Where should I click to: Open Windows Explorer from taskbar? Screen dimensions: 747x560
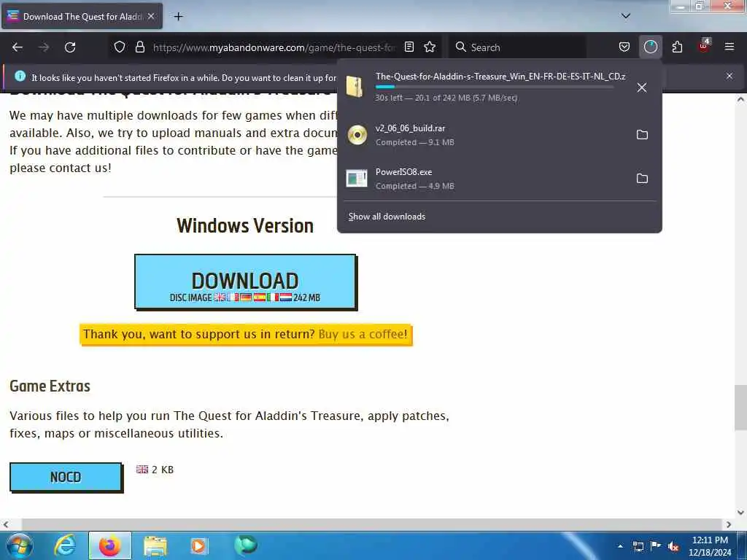click(155, 546)
